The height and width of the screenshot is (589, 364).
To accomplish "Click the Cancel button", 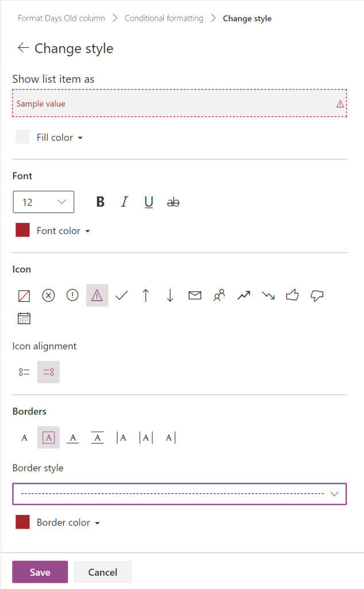I will [x=103, y=572].
